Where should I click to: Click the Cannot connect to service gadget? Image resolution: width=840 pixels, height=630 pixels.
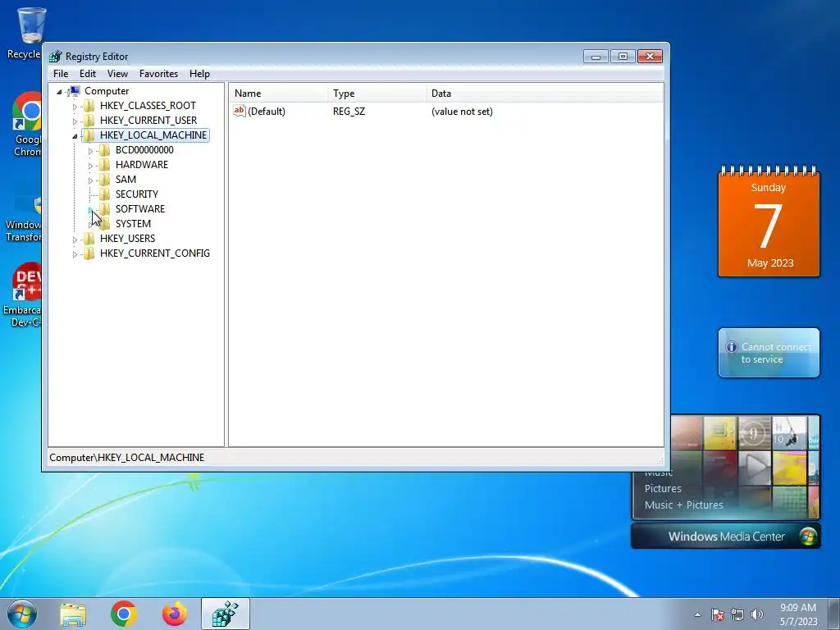tap(769, 353)
